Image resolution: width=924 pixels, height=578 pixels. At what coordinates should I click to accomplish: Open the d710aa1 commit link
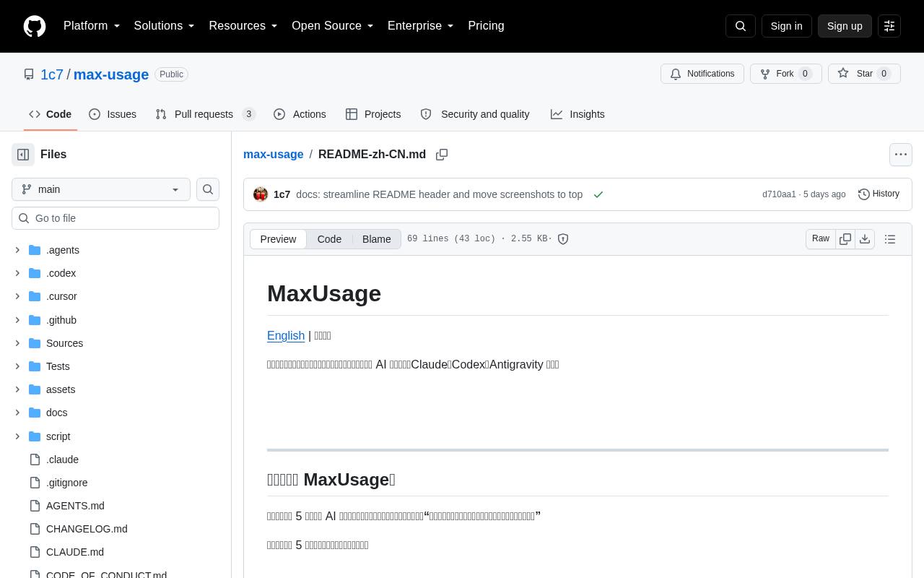point(779,194)
